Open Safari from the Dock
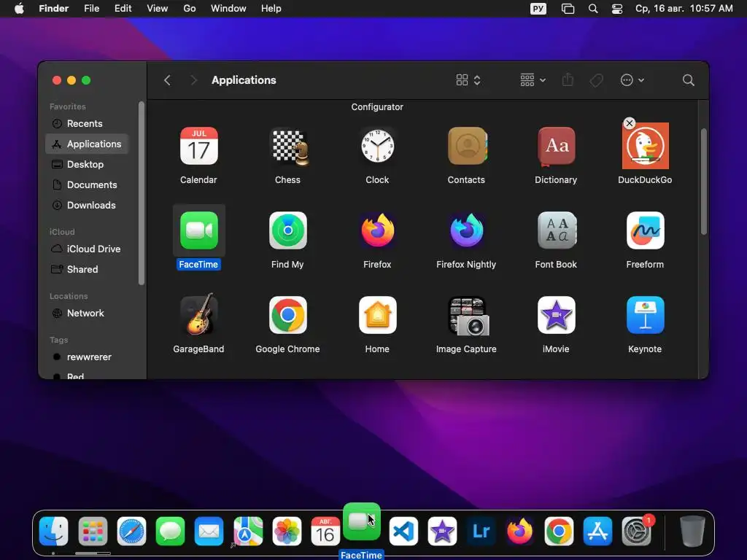747x560 pixels. (131, 531)
